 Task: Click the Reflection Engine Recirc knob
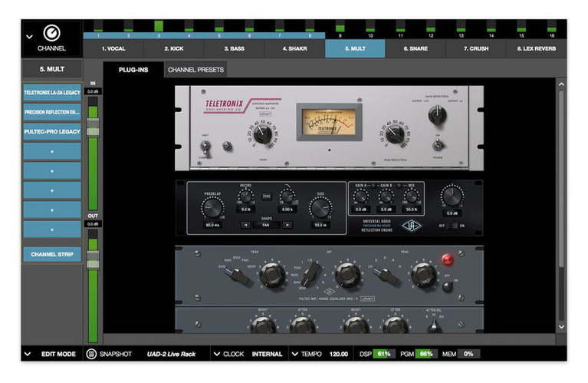coord(245,196)
